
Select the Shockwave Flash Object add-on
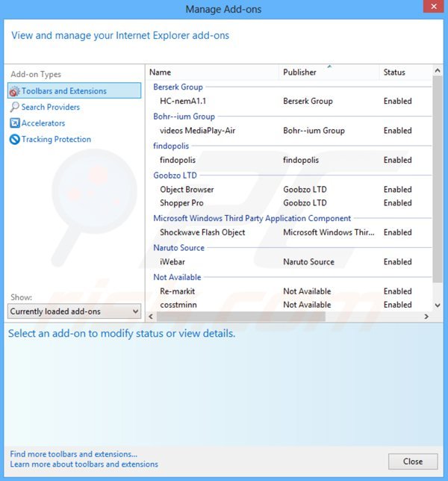click(x=202, y=232)
